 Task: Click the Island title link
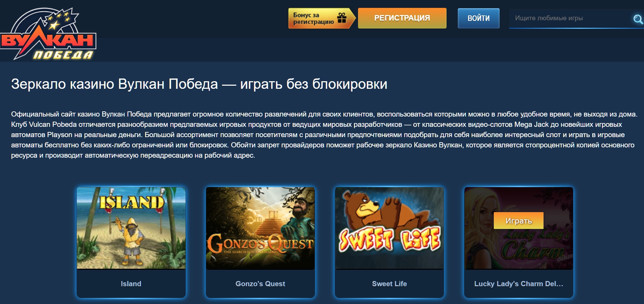click(131, 284)
